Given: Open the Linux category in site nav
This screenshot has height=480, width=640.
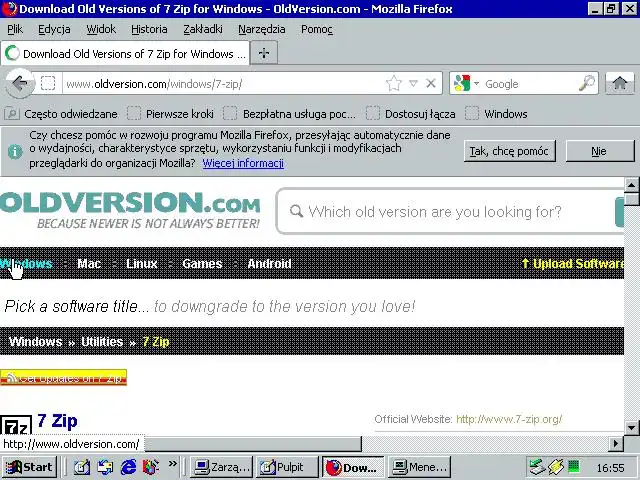Looking at the screenshot, I should pyautogui.click(x=142, y=264).
